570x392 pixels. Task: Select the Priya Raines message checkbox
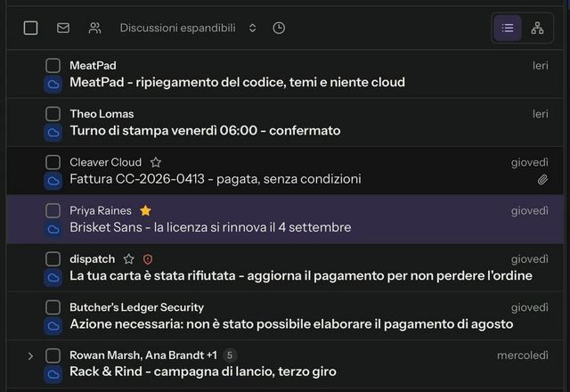point(53,211)
